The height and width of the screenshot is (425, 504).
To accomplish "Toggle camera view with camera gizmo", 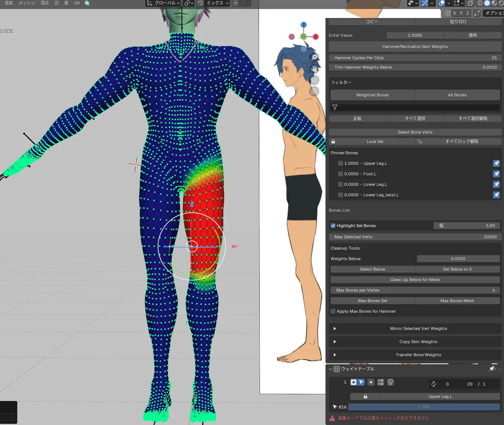I will 315,80.
